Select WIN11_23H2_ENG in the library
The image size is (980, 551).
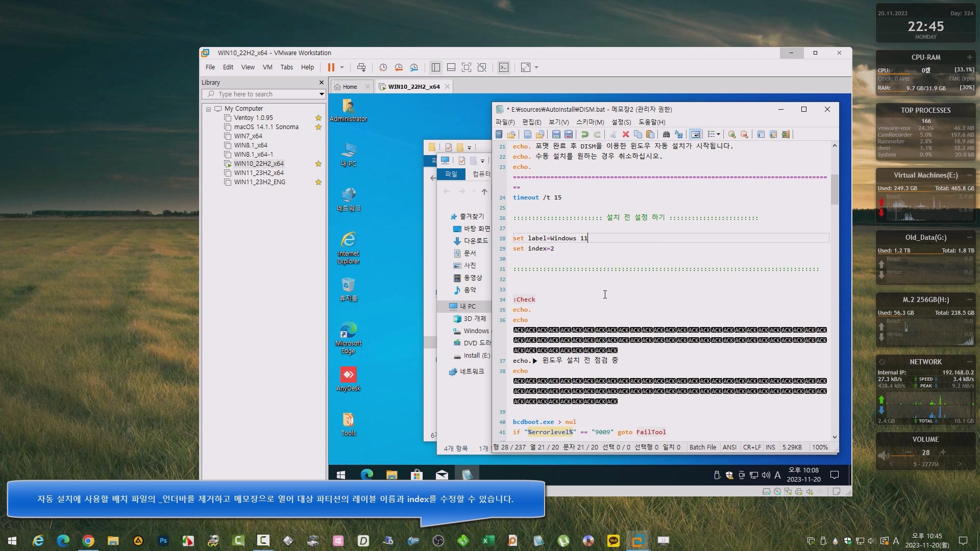point(259,182)
